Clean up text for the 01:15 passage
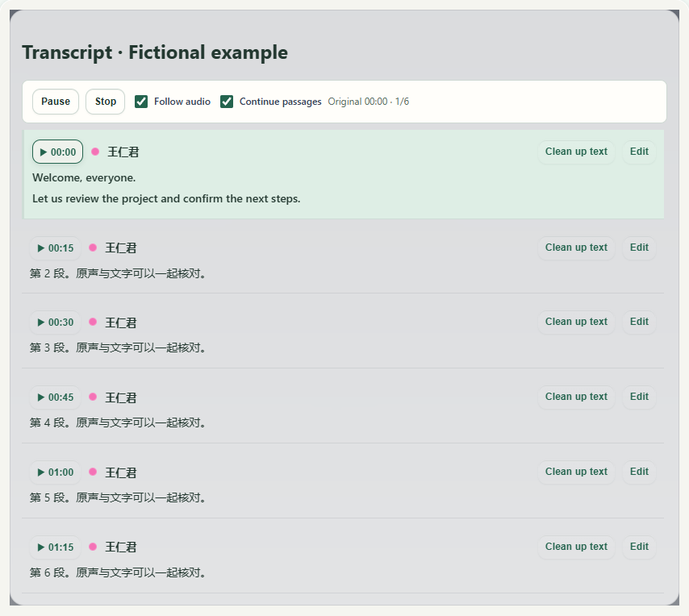The width and height of the screenshot is (689, 616). point(576,547)
